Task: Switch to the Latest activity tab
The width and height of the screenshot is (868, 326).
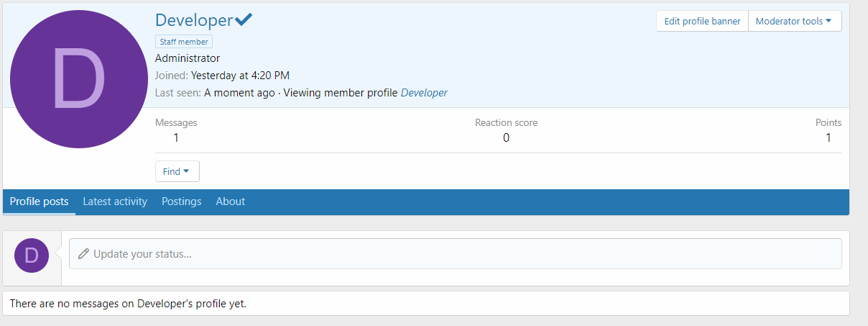Action: tap(115, 202)
